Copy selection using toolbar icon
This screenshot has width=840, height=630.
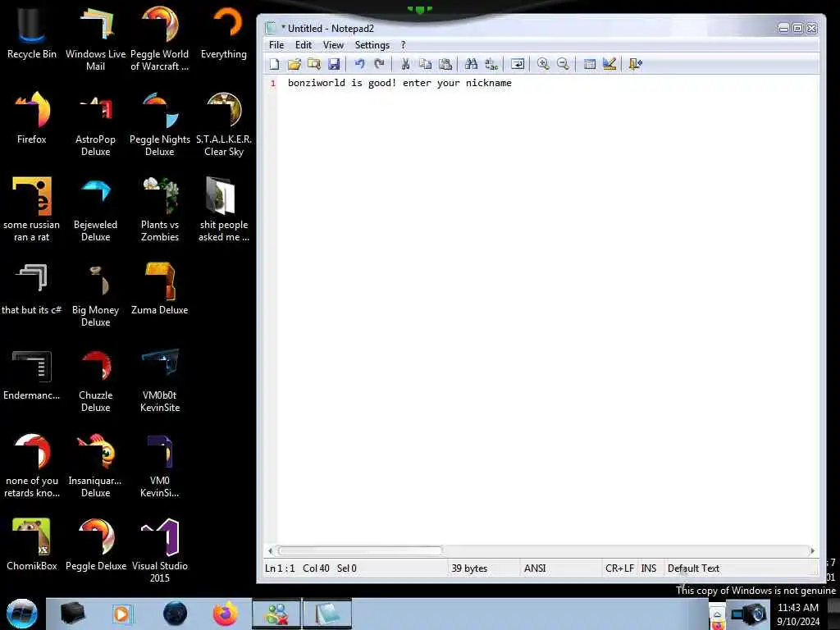[x=426, y=64]
